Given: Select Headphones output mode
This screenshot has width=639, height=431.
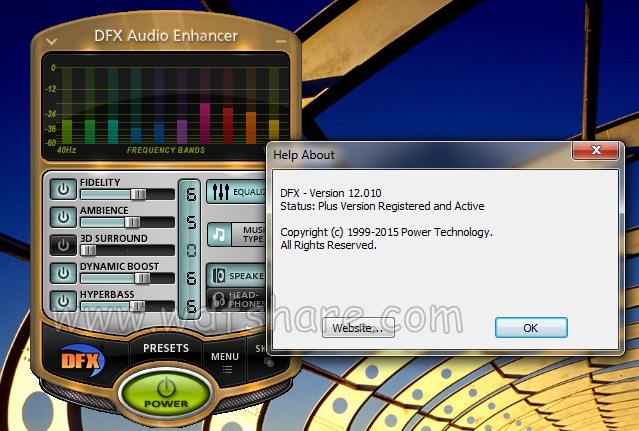Looking at the screenshot, I should pos(236,299).
